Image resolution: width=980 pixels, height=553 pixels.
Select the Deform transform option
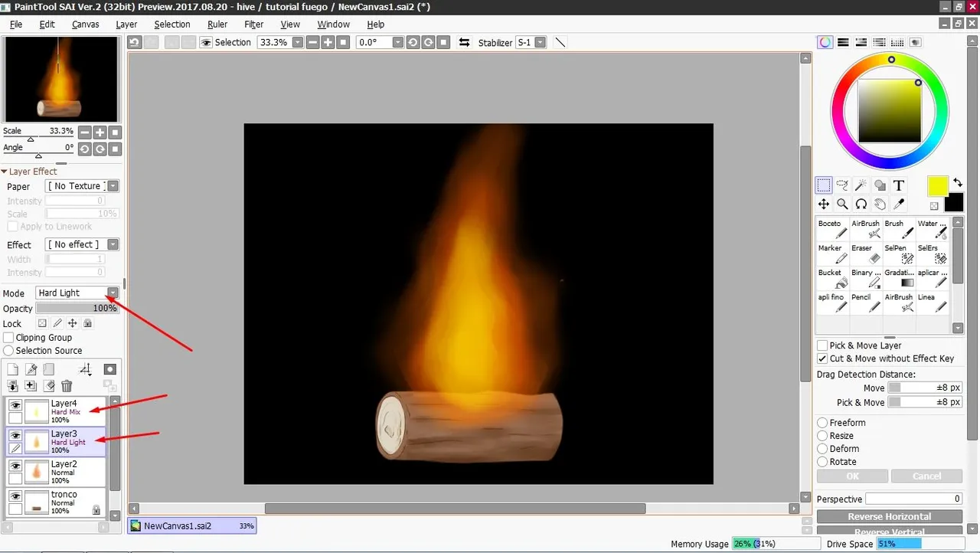coord(822,449)
